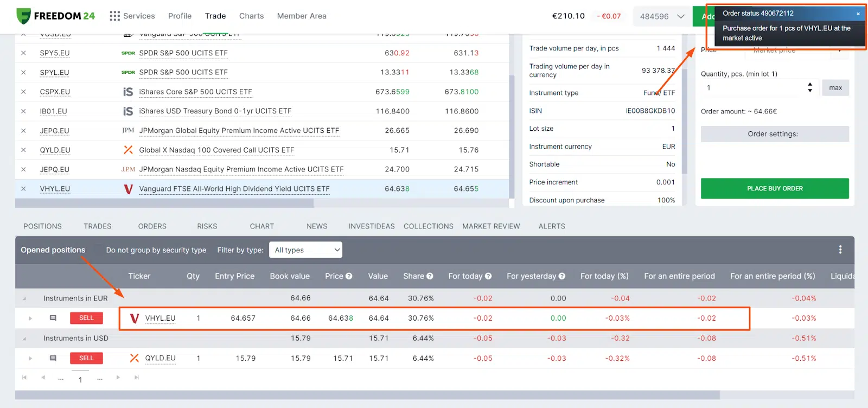Viewport: 868px width, 408px height.
Task: Click the max quantity button
Action: pyautogui.click(x=835, y=88)
